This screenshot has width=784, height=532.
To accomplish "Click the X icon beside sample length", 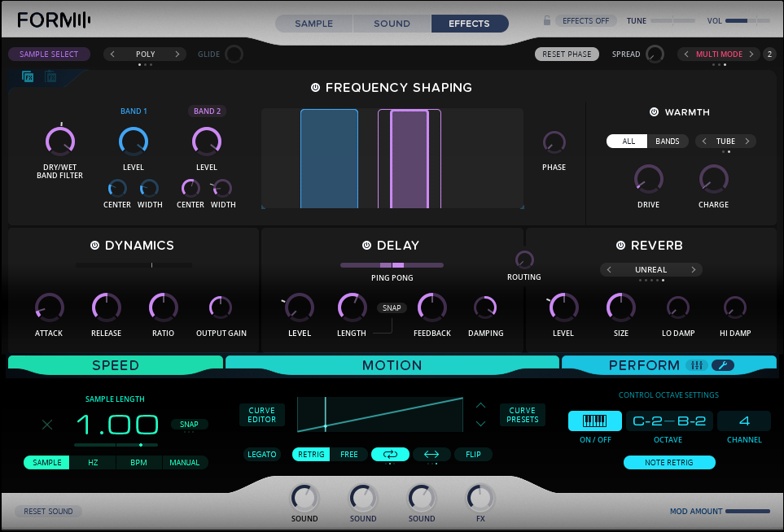I will click(x=47, y=425).
